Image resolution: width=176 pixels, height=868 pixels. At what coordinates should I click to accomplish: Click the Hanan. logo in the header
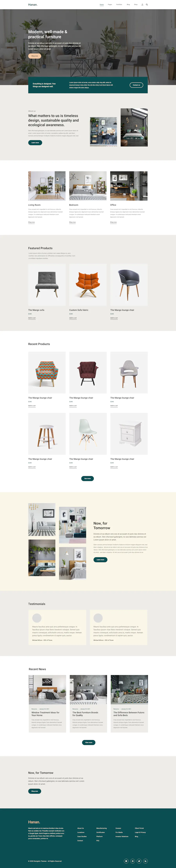[33, 5]
